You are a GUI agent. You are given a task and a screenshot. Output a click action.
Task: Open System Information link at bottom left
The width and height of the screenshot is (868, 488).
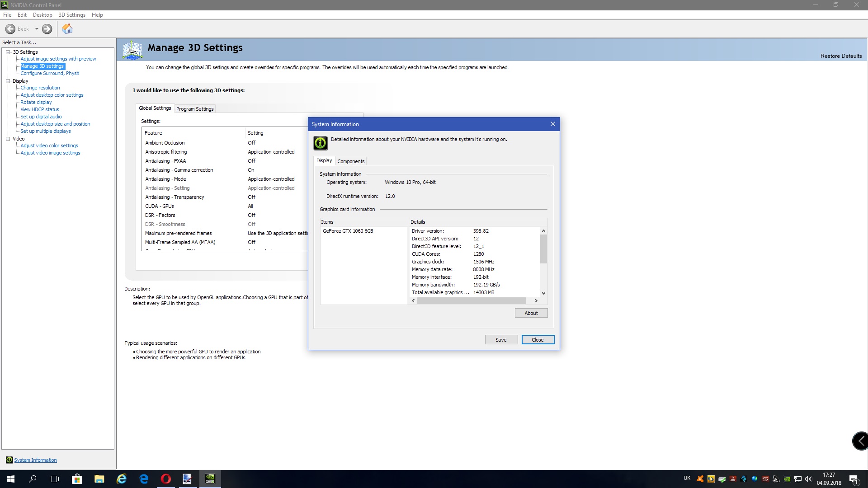tap(35, 460)
